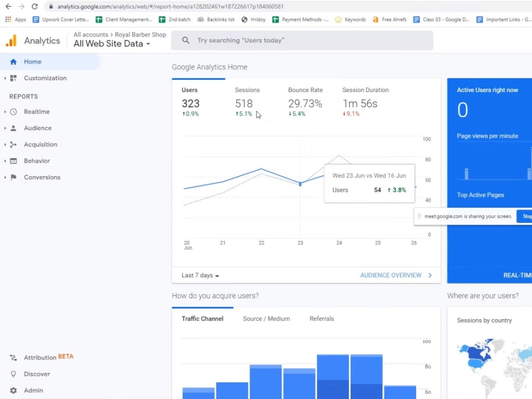Switch to the Source / Medium tab
The image size is (532, 399).
tap(267, 319)
